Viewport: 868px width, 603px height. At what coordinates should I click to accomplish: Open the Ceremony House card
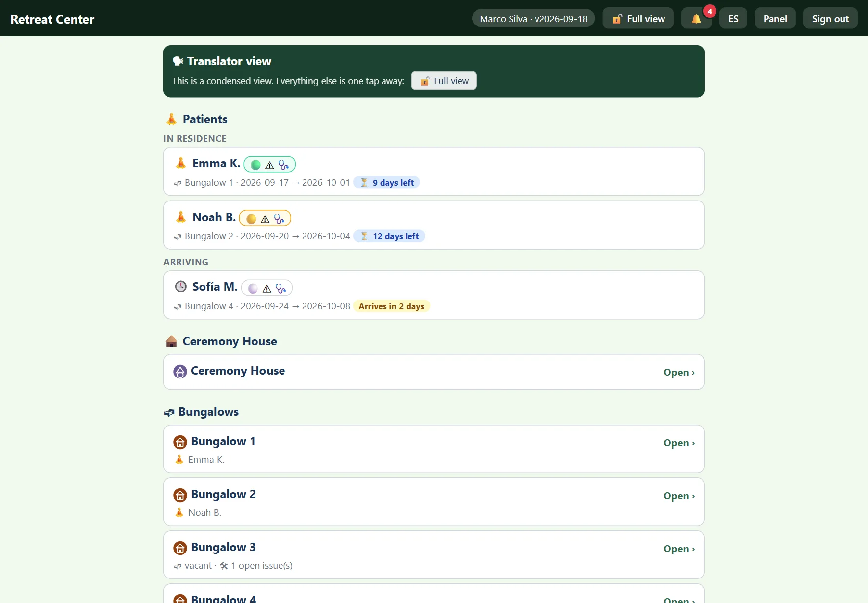tap(434, 372)
